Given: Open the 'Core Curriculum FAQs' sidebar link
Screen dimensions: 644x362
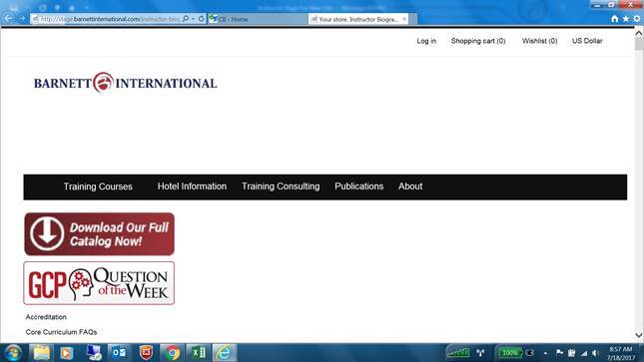Looking at the screenshot, I should tap(61, 332).
